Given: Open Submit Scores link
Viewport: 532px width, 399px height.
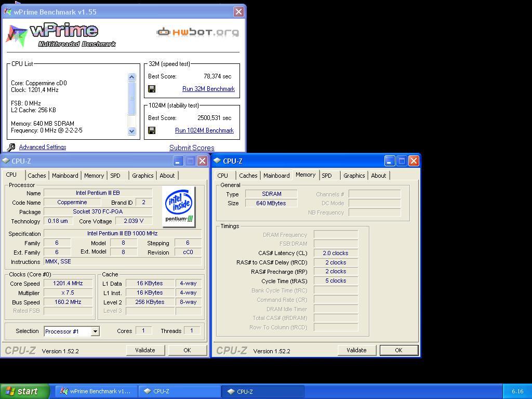Looking at the screenshot, I should pyautogui.click(x=192, y=148).
